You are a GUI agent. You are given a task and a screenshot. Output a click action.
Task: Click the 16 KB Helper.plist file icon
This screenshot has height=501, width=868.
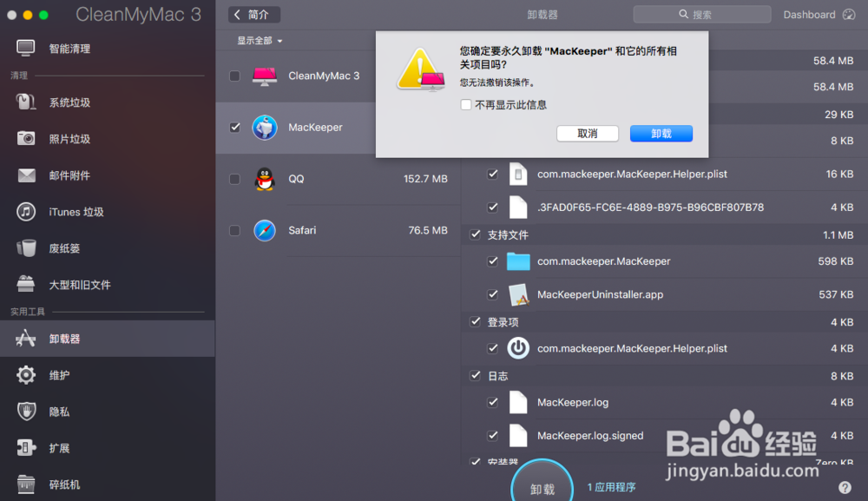pyautogui.click(x=518, y=174)
